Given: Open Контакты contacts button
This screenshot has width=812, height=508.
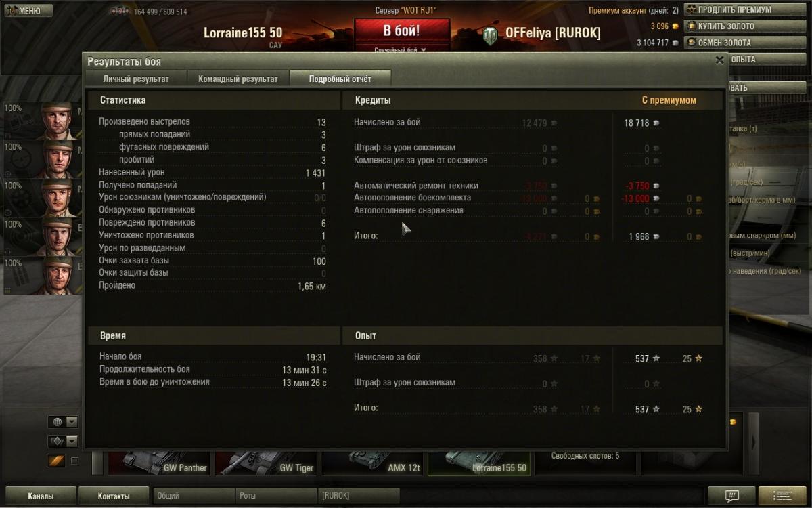Looking at the screenshot, I should 114,496.
